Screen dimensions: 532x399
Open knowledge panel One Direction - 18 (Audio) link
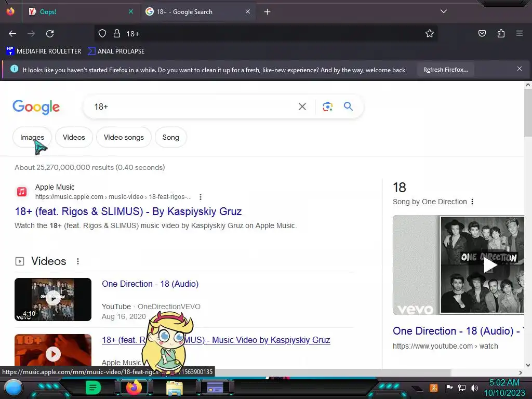point(458,331)
